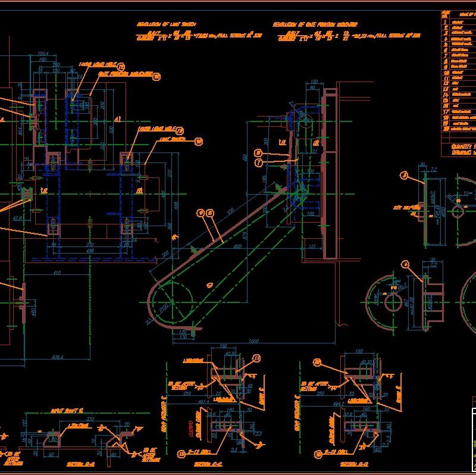This screenshot has width=476, height=475.
Task: Select the QUANTITY note under the parts table
Action: 461,146
